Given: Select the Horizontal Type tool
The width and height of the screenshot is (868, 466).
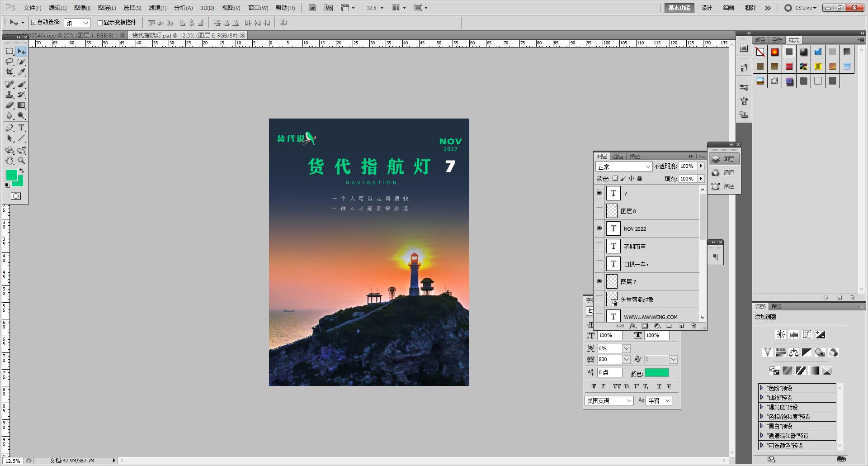Looking at the screenshot, I should tap(21, 128).
